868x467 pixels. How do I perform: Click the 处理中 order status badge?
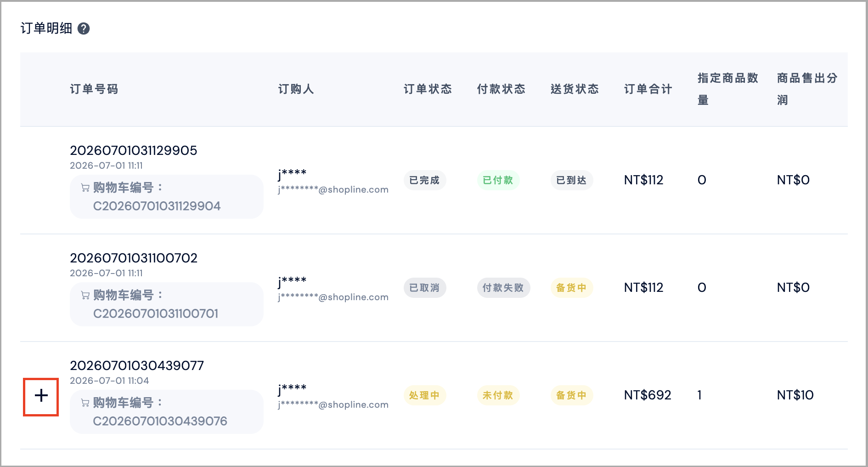[425, 395]
